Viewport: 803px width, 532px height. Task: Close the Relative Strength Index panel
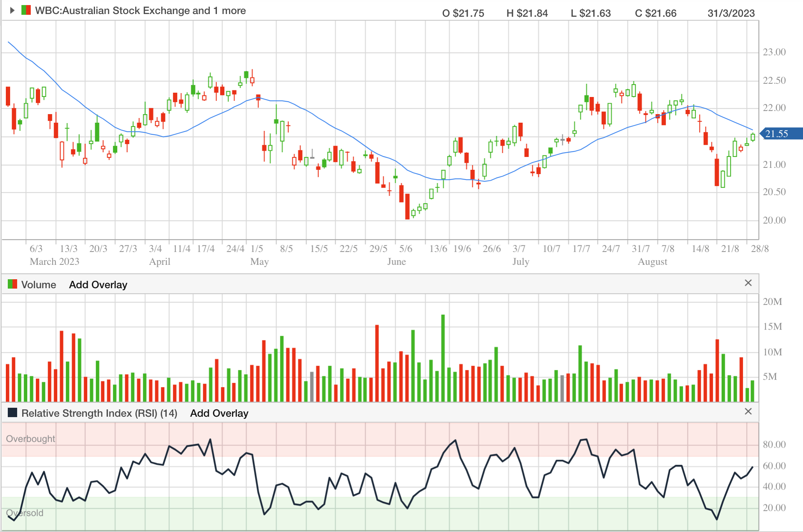(748, 412)
